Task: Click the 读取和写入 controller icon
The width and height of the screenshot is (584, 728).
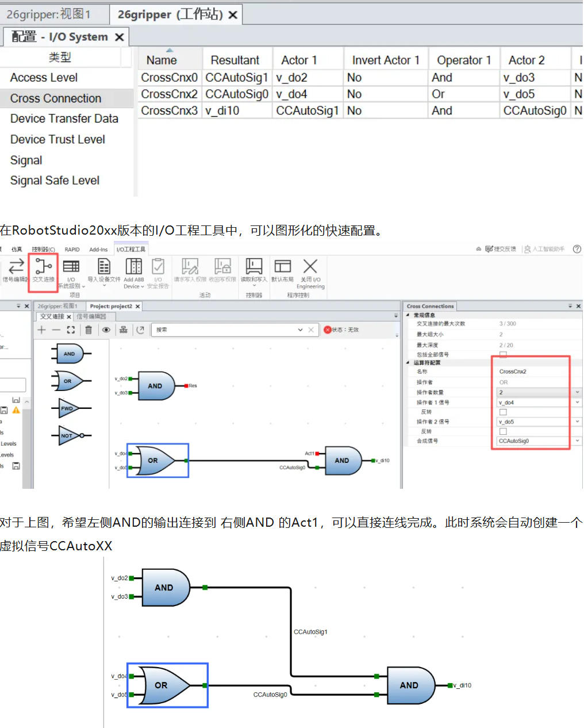Action: (x=253, y=269)
